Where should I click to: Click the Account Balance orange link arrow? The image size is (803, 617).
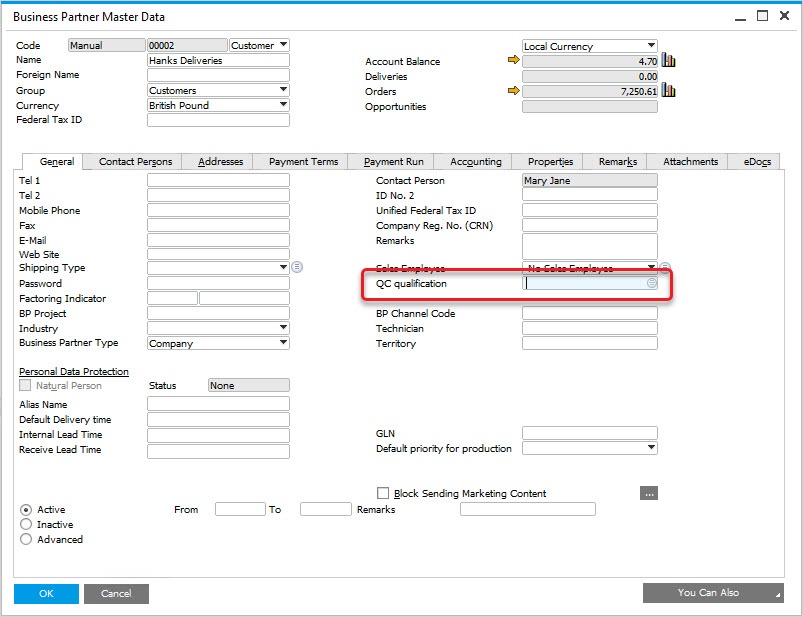coord(514,61)
